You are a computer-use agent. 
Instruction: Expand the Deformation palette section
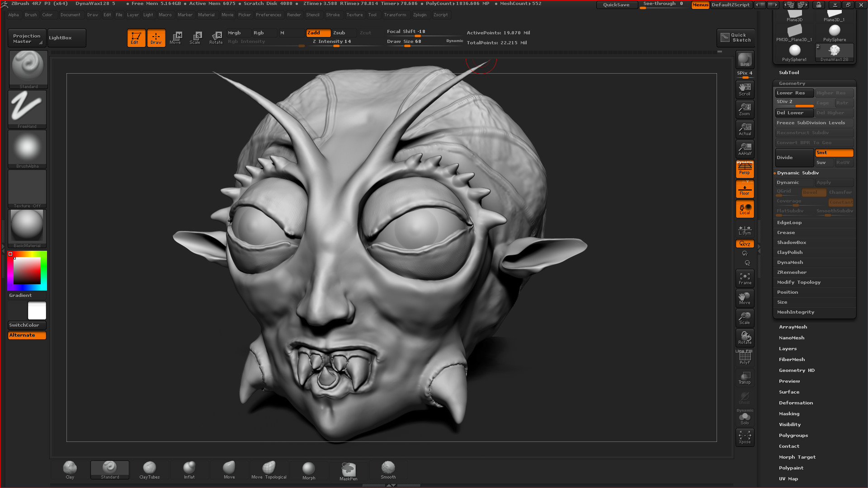(x=796, y=403)
